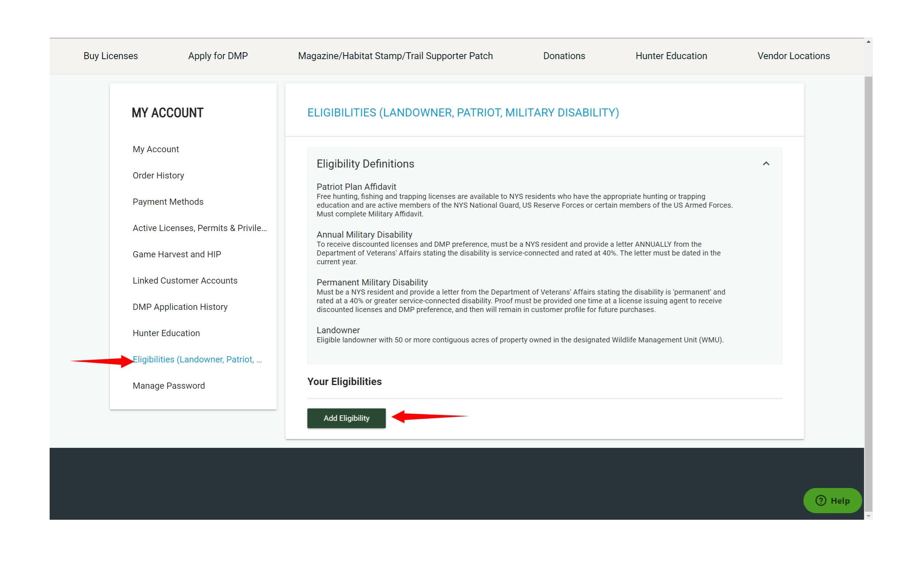The height and width of the screenshot is (565, 924).
Task: View Order History in sidebar
Action: point(158,176)
